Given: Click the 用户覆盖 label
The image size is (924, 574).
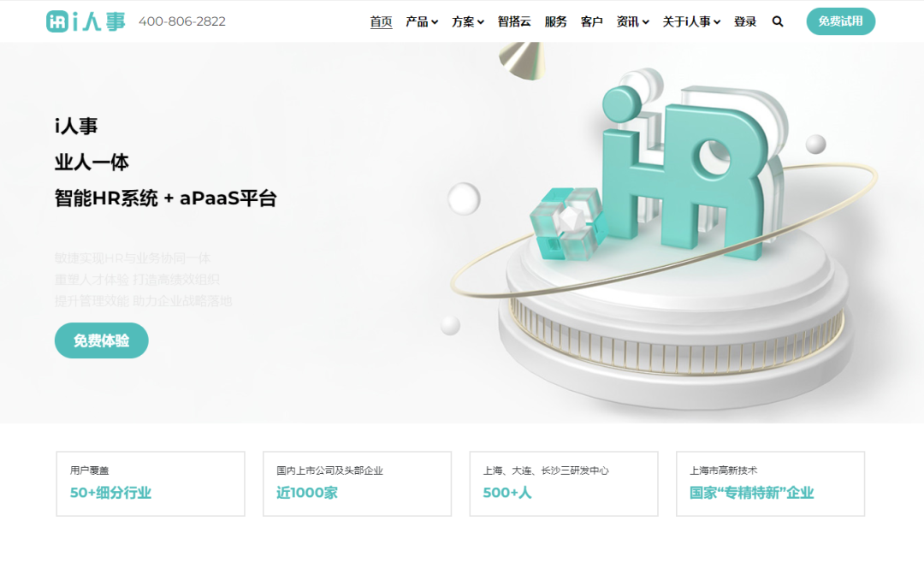Looking at the screenshot, I should pyautogui.click(x=90, y=470).
